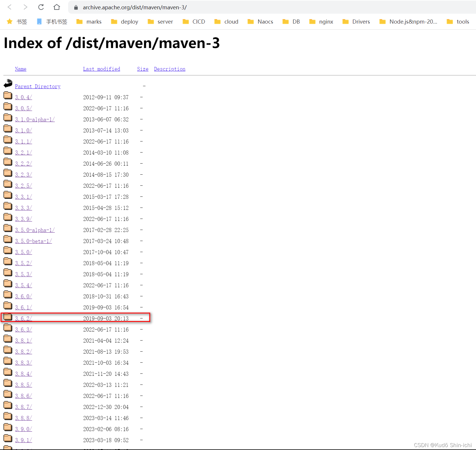
Task: Click the Parent Directory back-arrow icon
Action: point(8,84)
